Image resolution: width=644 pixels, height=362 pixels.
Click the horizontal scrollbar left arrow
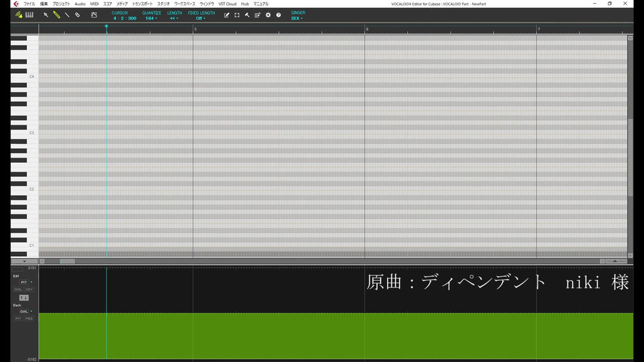(x=42, y=261)
